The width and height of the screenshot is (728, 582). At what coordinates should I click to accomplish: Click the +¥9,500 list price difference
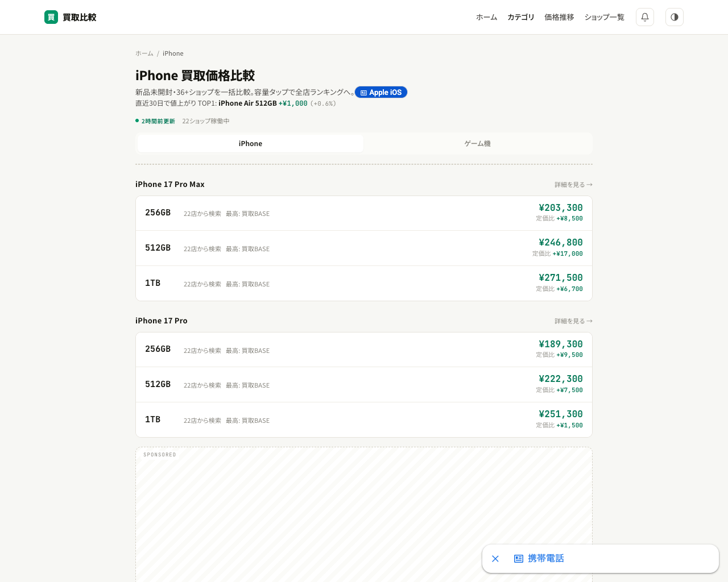click(569, 355)
